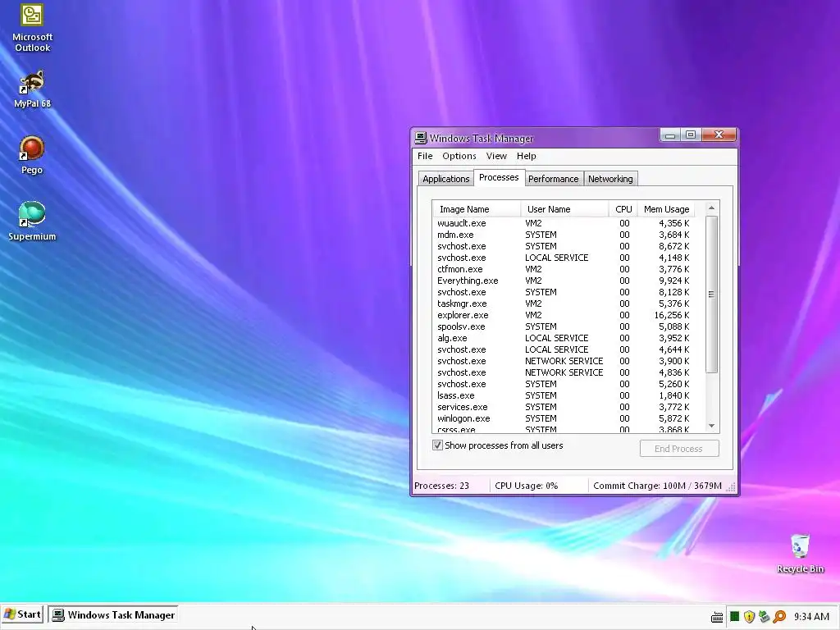The width and height of the screenshot is (840, 630).
Task: Select the wuauclt.exe process row
Action: coord(564,223)
